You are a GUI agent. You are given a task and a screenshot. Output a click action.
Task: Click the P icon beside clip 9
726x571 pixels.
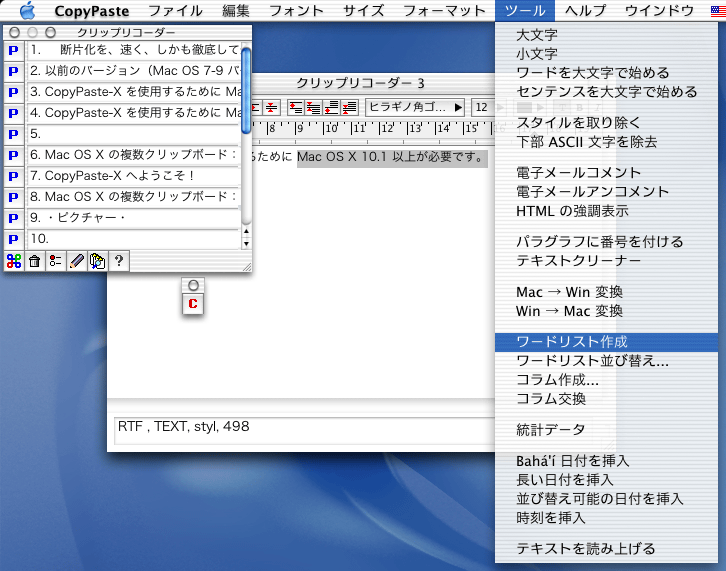(x=13, y=218)
